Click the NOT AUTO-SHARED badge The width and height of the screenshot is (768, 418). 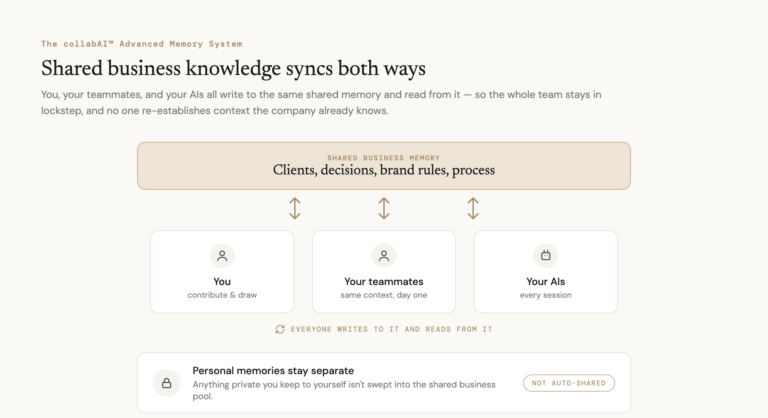pyautogui.click(x=569, y=383)
